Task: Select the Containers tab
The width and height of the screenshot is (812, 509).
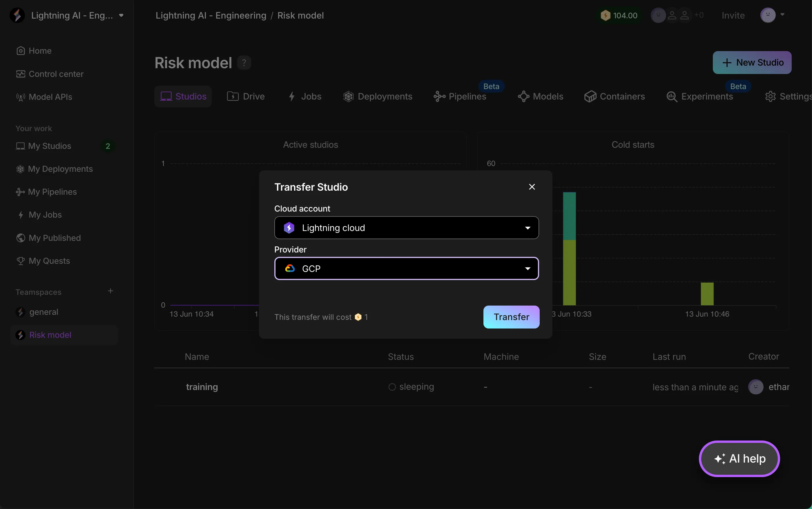Action: click(615, 97)
